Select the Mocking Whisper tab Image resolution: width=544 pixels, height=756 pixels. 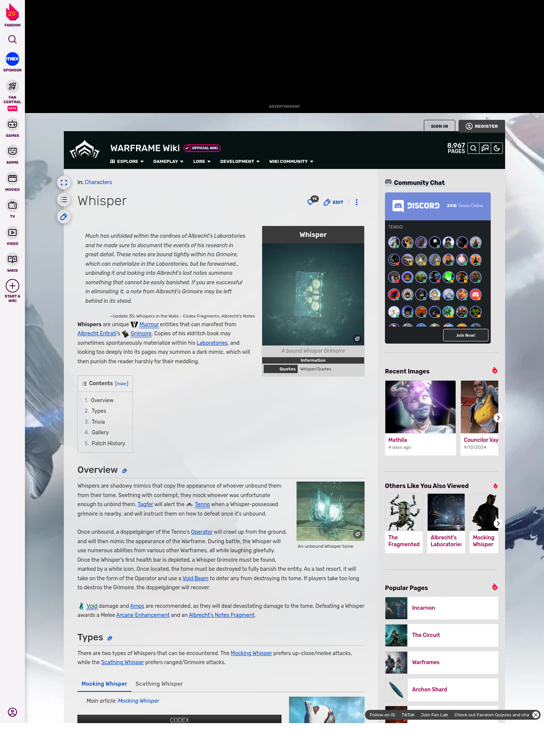click(x=104, y=684)
